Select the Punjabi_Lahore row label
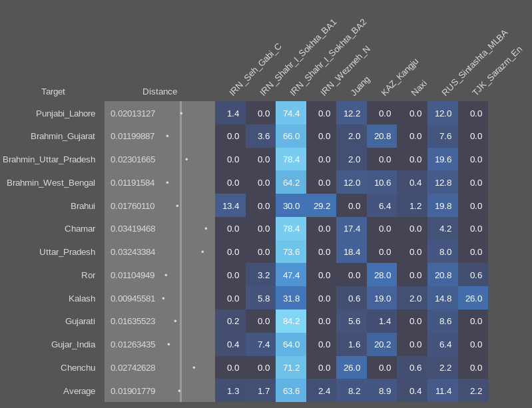This screenshot has height=408, width=532. click(65, 113)
